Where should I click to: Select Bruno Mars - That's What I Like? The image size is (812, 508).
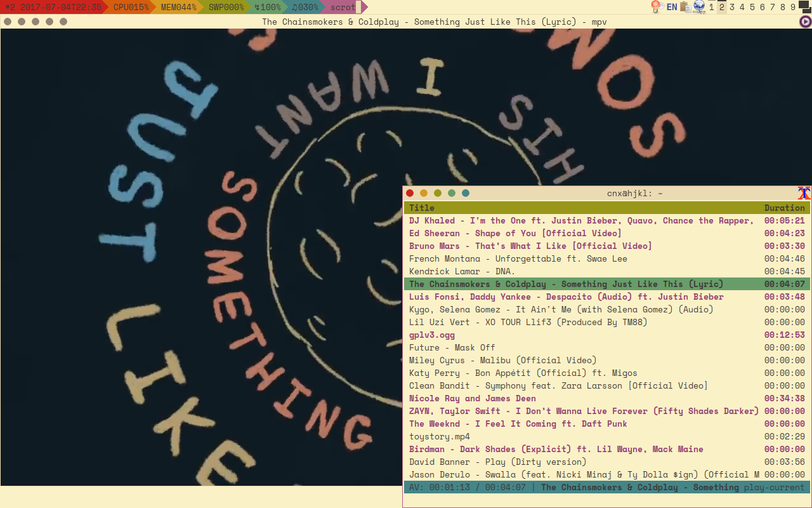point(607,246)
